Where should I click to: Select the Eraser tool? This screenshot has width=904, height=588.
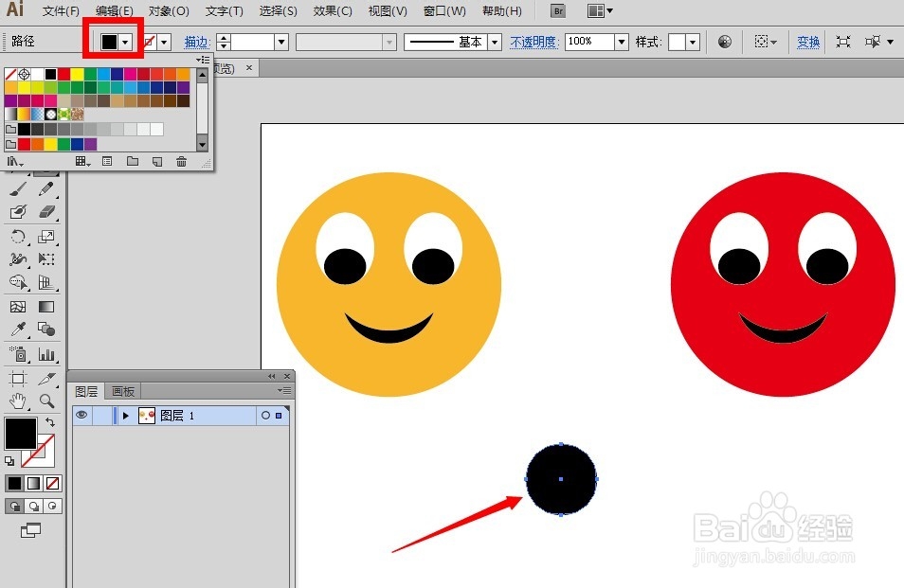(46, 212)
